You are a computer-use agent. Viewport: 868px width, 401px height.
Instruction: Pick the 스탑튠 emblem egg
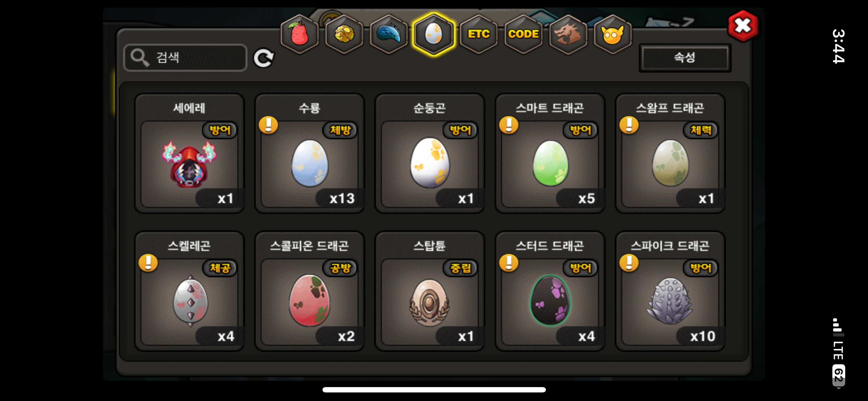coord(429,291)
